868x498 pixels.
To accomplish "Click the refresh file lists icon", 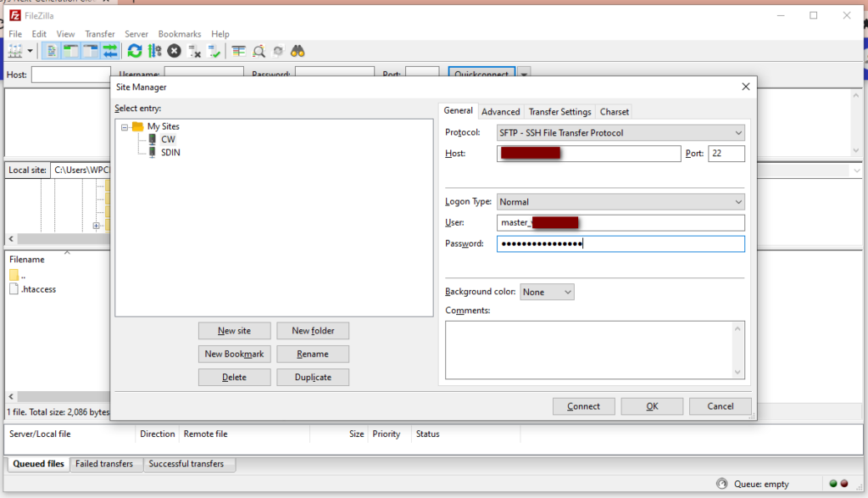I will (x=135, y=51).
